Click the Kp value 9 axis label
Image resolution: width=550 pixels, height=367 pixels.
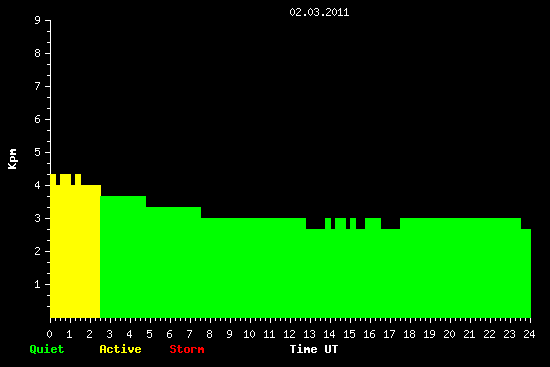click(38, 20)
